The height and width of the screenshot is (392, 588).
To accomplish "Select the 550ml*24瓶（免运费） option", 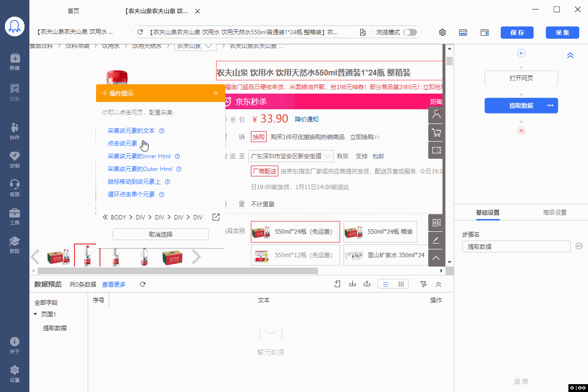I will [x=295, y=232].
